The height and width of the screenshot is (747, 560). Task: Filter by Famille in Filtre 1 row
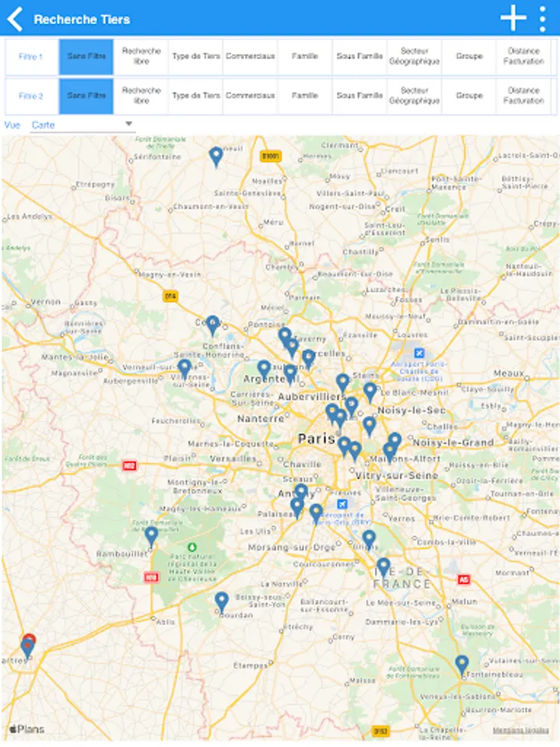[x=304, y=56]
